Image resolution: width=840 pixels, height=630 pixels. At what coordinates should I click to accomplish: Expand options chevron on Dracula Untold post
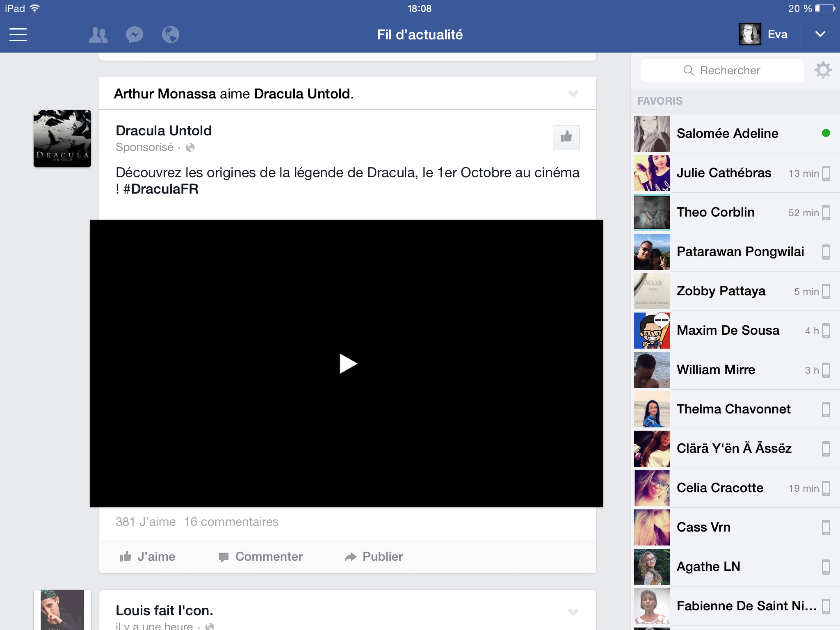[x=573, y=94]
